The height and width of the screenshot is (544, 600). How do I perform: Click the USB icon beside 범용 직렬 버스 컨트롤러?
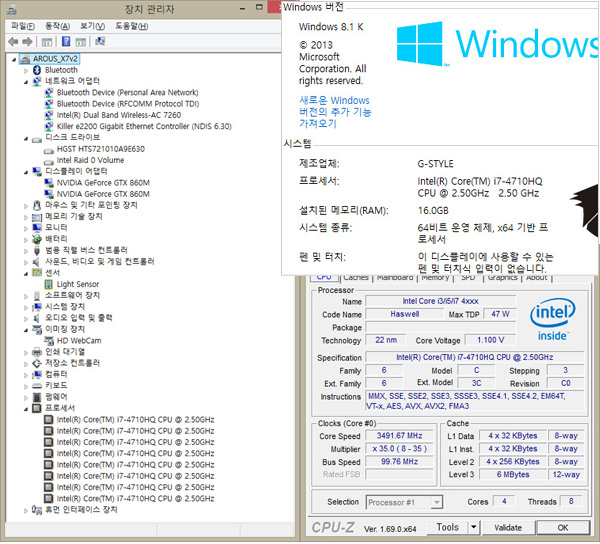click(x=37, y=251)
